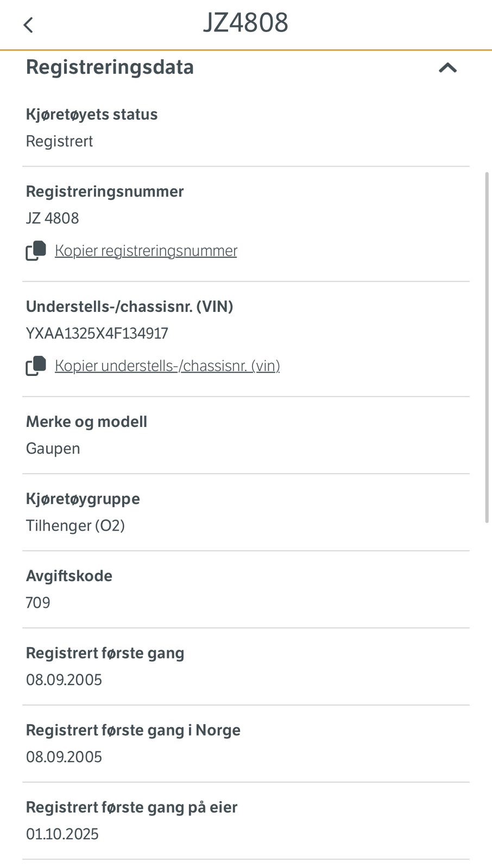Select the VIN value YXAA1325X4F134917
The width and height of the screenshot is (492, 868).
(97, 333)
